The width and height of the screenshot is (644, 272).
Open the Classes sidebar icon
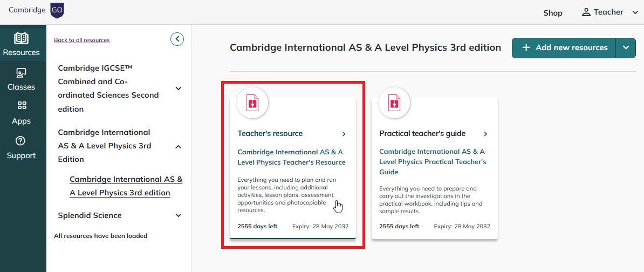(21, 73)
